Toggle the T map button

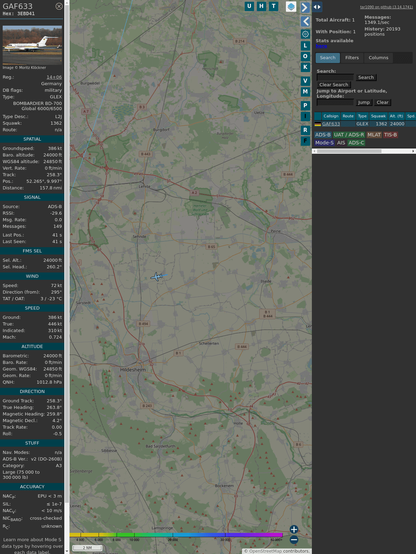[x=274, y=6]
